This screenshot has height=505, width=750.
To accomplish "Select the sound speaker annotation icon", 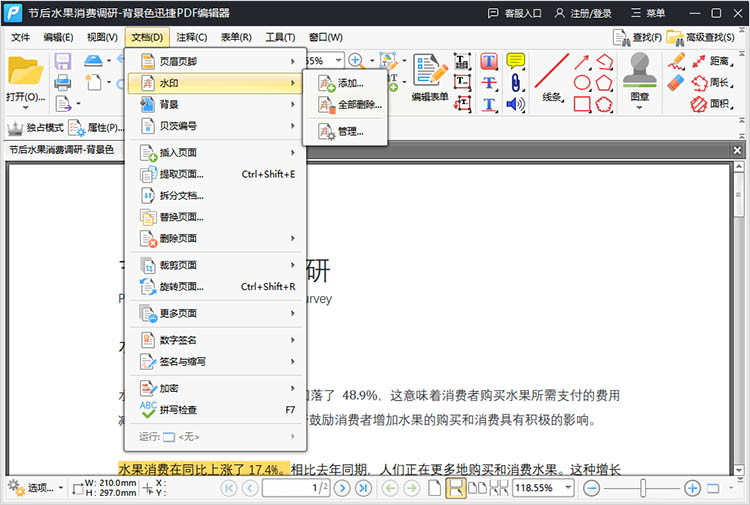I will point(515,104).
